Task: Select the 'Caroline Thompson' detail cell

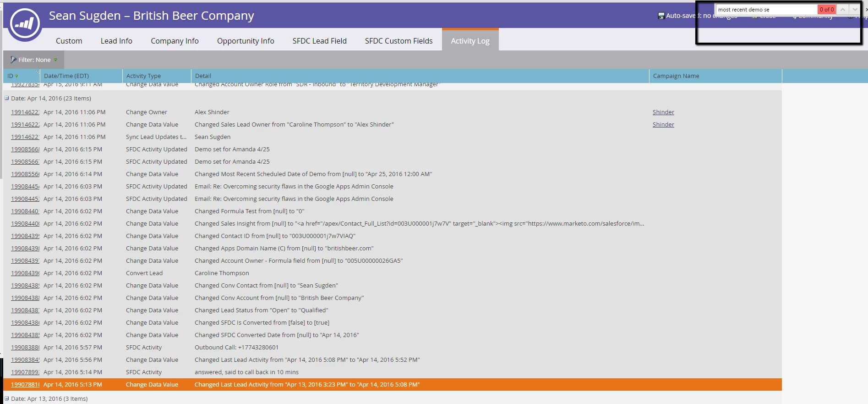Action: point(222,273)
